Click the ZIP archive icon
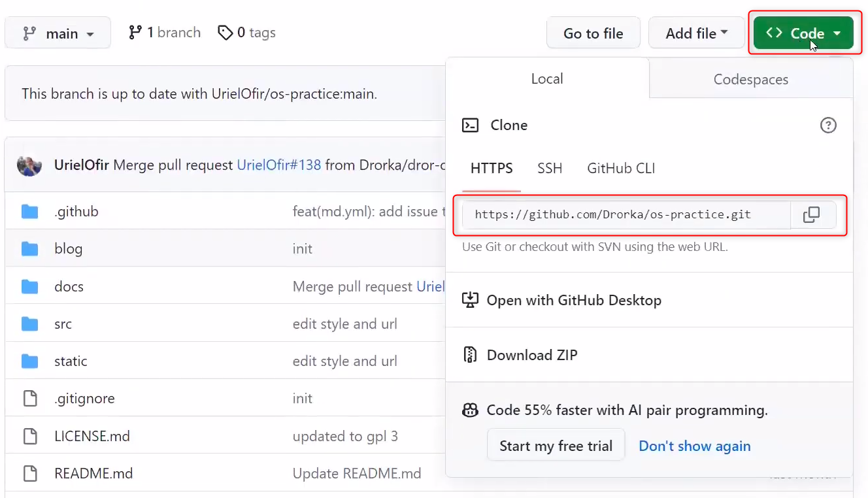The height and width of the screenshot is (498, 868). click(470, 355)
